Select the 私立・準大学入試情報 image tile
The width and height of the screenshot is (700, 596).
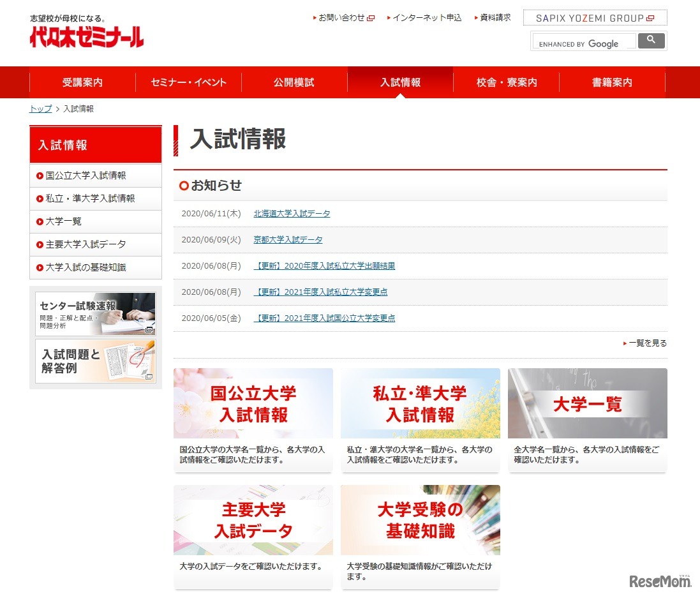click(x=420, y=403)
